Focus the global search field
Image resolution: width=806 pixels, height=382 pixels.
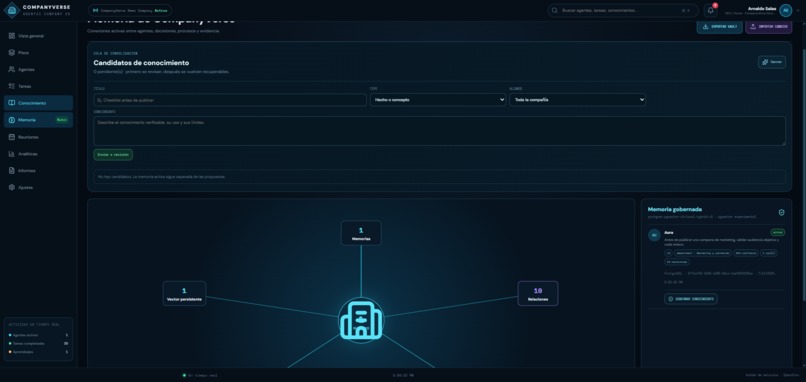(622, 10)
